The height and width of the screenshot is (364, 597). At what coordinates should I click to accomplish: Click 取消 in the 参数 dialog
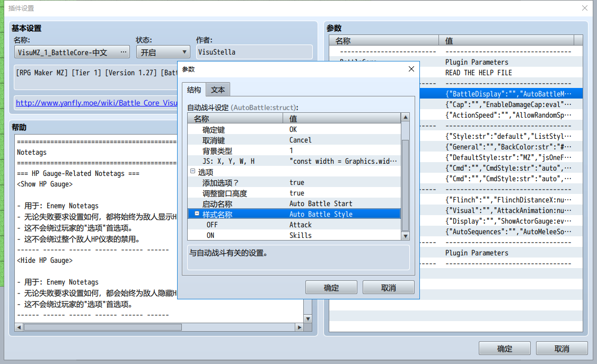pyautogui.click(x=388, y=288)
